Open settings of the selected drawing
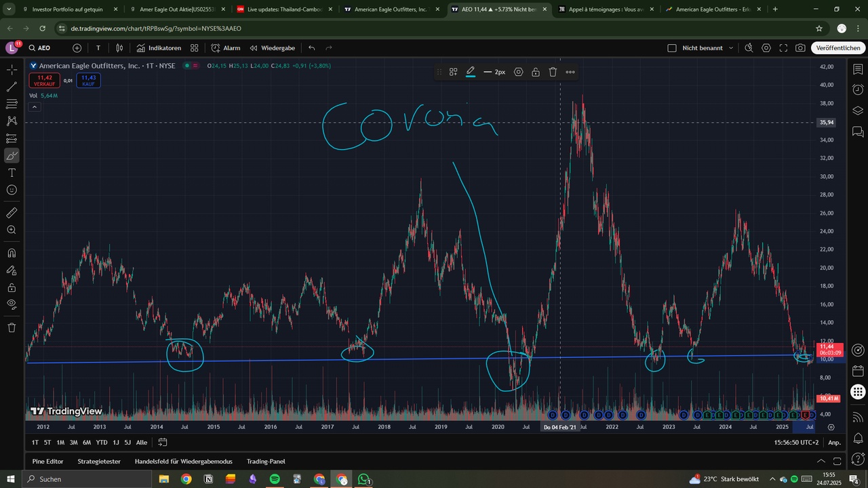This screenshot has height=488, width=868. (519, 72)
